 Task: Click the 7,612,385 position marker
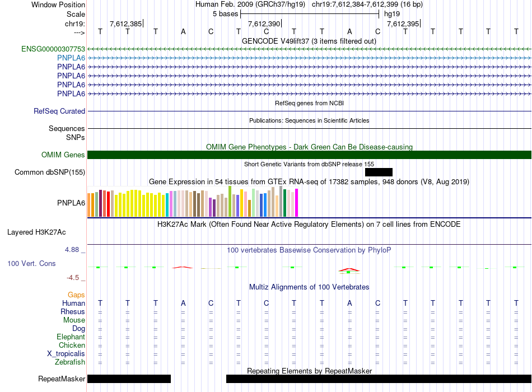[126, 24]
